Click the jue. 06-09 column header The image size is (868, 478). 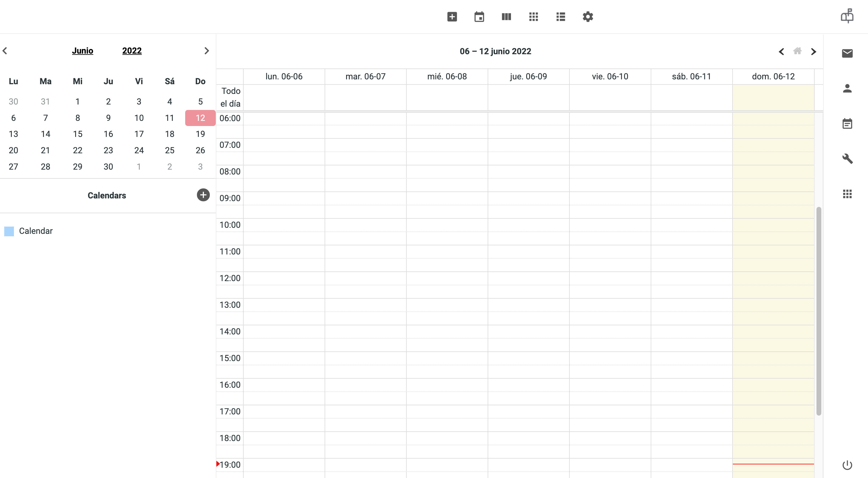pos(528,76)
